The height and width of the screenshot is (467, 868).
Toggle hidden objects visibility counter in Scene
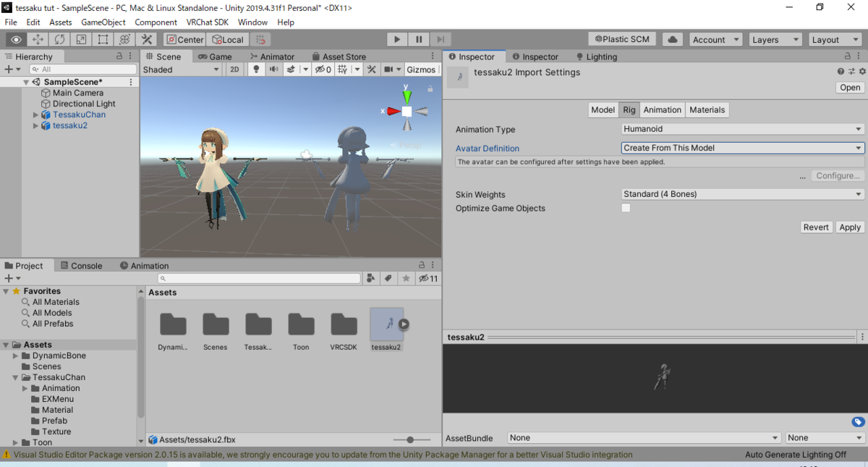(x=323, y=70)
